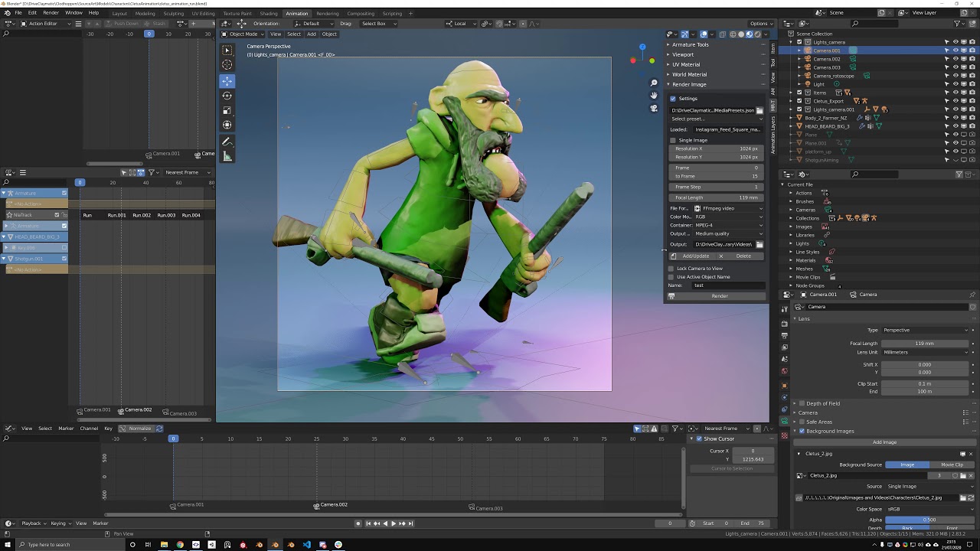Image resolution: width=980 pixels, height=551 pixels.
Task: Click the viewport zoom magnifier gizmo
Action: coord(654,83)
